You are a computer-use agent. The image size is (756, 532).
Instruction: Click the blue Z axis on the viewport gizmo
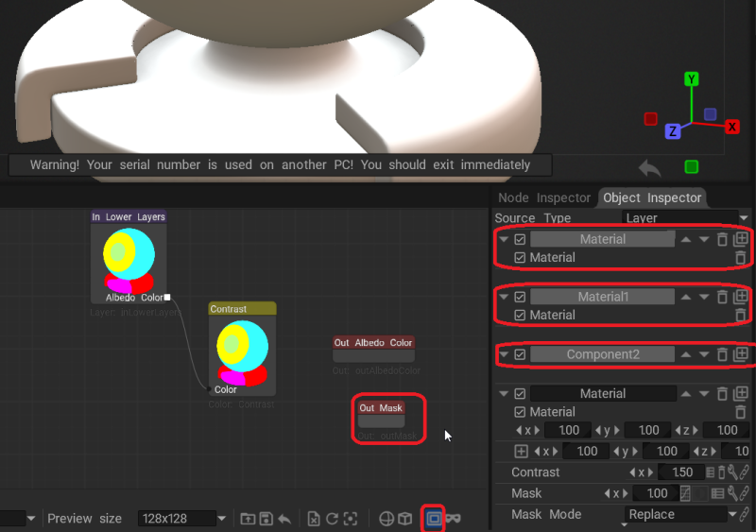pos(673,131)
